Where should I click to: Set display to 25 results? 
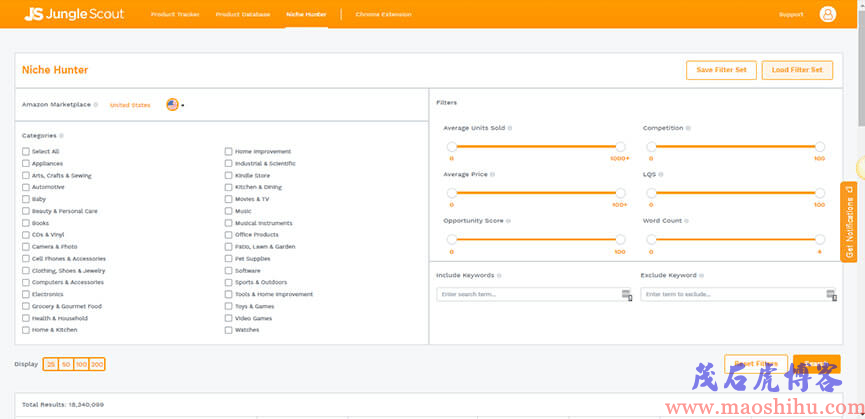(51, 364)
